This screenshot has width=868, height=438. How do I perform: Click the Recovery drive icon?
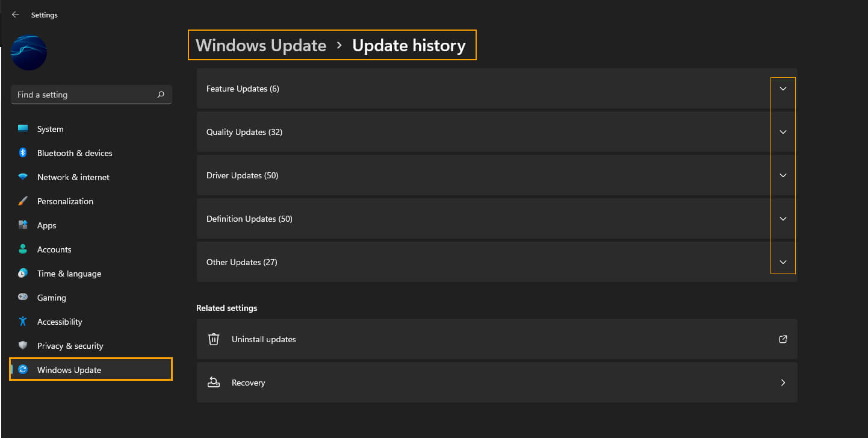point(214,383)
